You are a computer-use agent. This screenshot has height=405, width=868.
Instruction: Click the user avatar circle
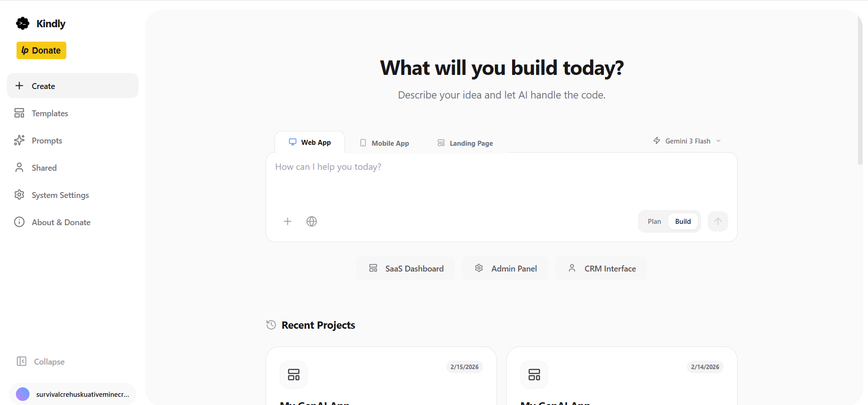point(24,394)
